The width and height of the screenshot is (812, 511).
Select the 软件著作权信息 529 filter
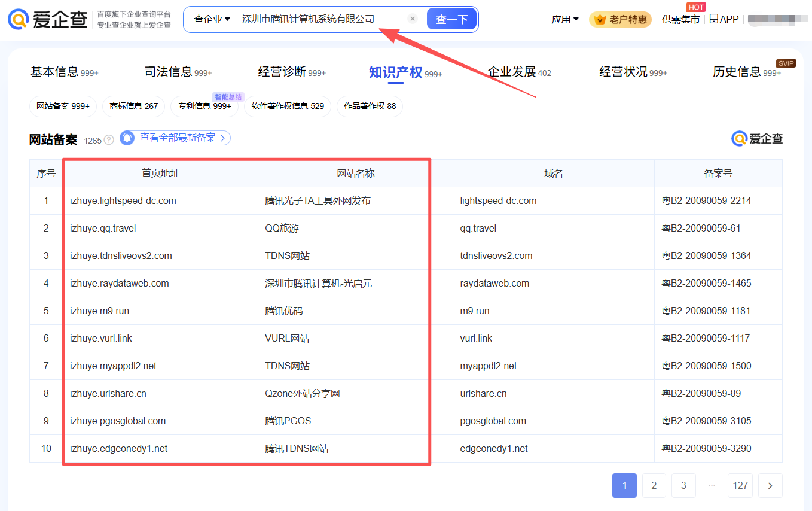288,107
